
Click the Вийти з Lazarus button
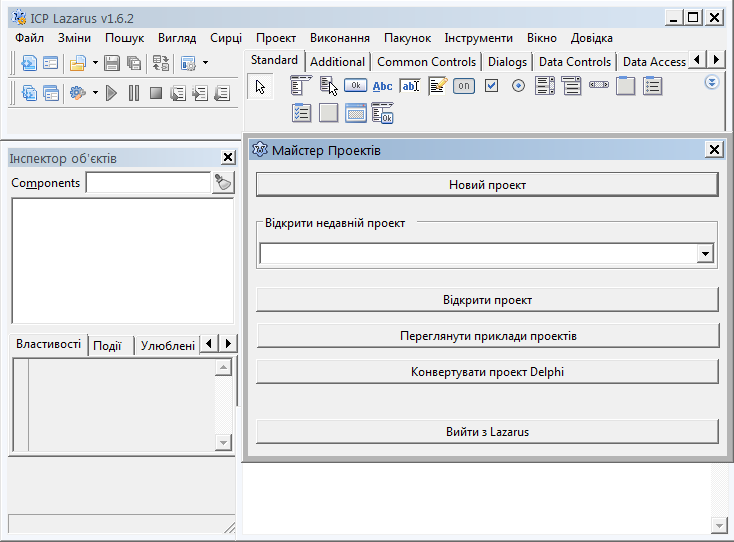click(487, 432)
